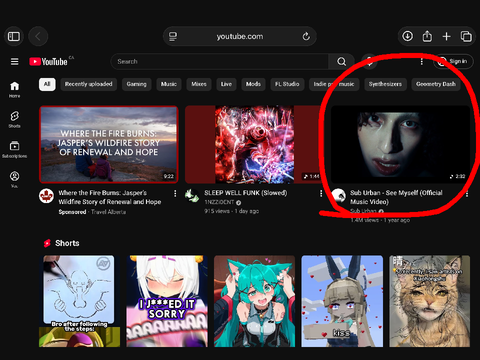The width and height of the screenshot is (480, 360).
Task: Click the search magnifier button
Action: click(x=341, y=62)
